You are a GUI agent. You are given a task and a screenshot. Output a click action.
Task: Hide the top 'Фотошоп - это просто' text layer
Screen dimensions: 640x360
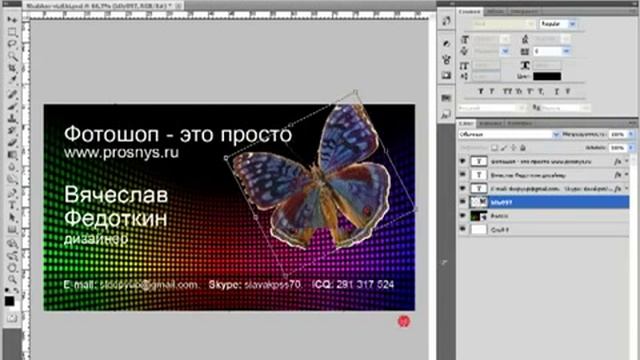click(462, 161)
